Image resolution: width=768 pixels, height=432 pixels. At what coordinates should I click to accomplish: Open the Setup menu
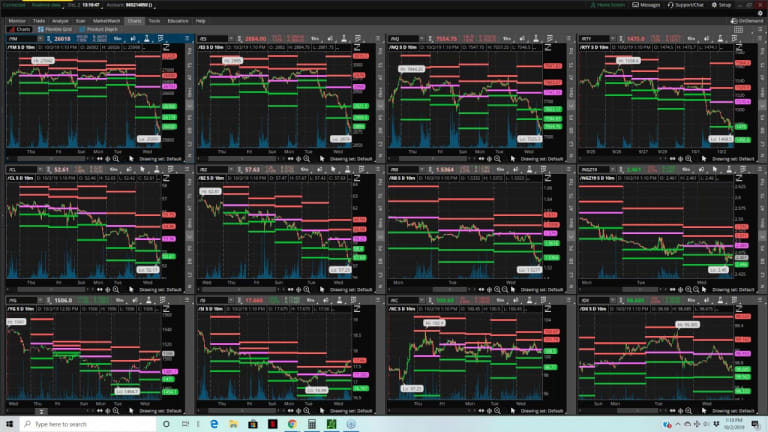tap(721, 5)
